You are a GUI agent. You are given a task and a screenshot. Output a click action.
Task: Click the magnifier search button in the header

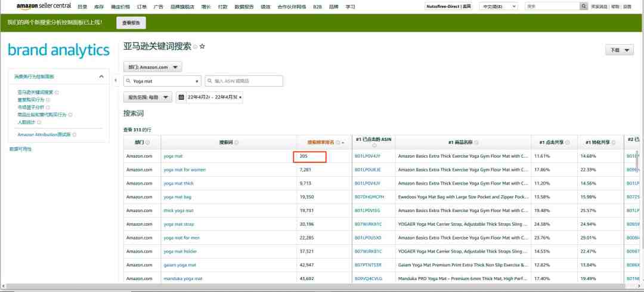tap(584, 7)
